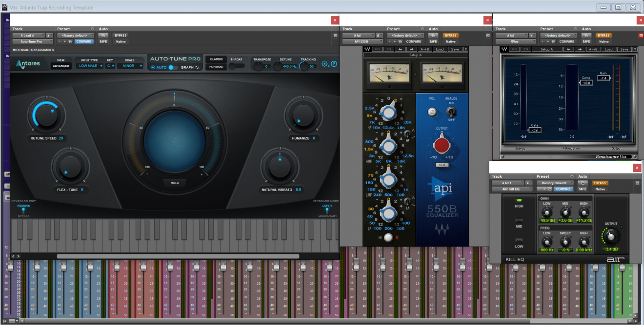Click the output value field showing 18.0
644x325 pixels.
pyautogui.click(x=442, y=165)
